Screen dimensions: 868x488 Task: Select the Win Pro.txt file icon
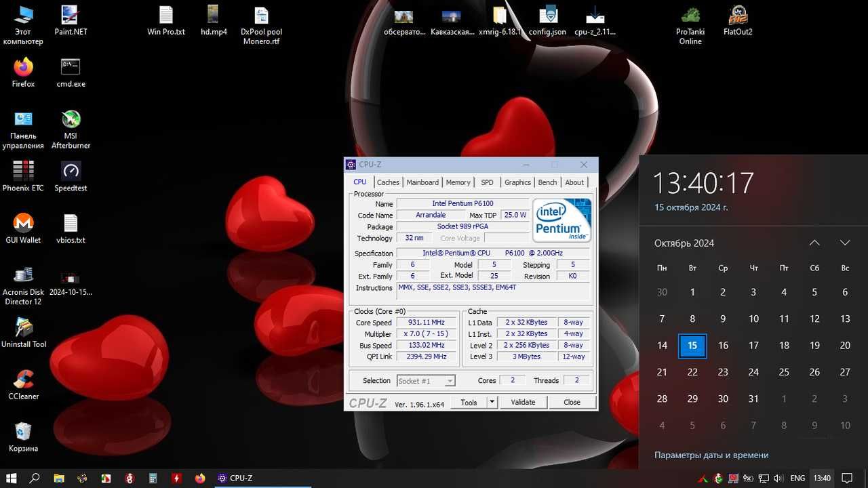pos(166,21)
